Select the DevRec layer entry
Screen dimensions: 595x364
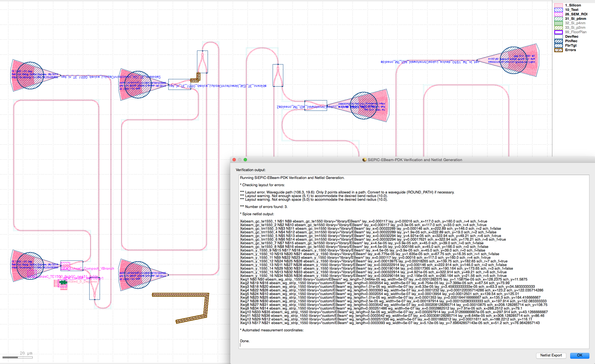point(571,36)
